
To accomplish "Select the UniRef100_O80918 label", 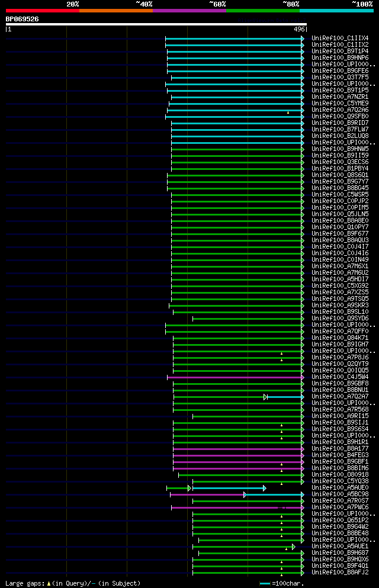I will pyautogui.click(x=340, y=475).
